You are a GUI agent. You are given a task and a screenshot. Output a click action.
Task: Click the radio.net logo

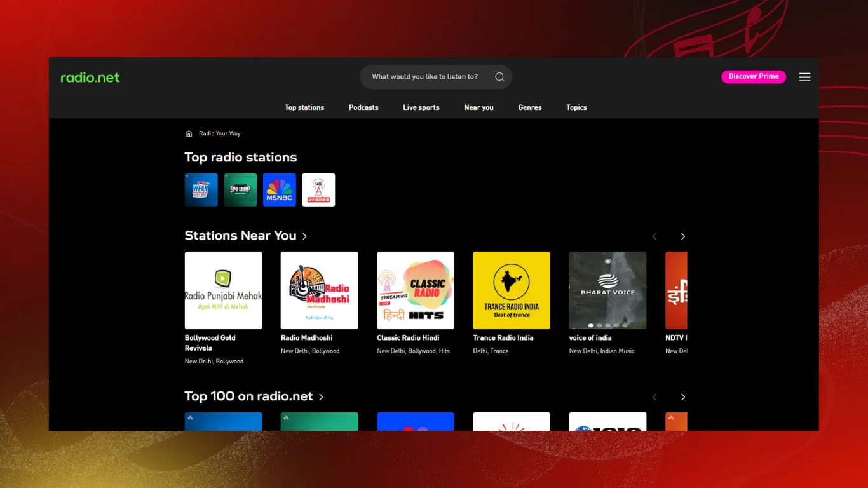(90, 78)
